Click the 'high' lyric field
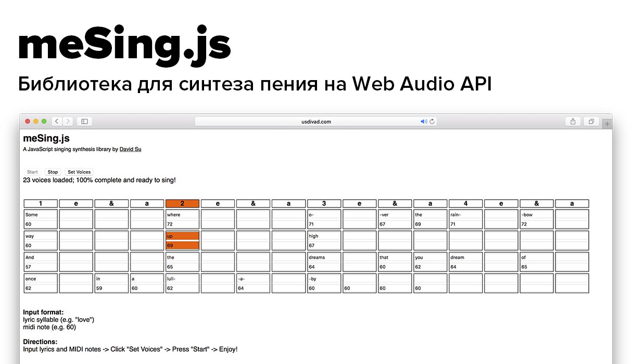Viewport: 632px width, 364px height. 324,236
